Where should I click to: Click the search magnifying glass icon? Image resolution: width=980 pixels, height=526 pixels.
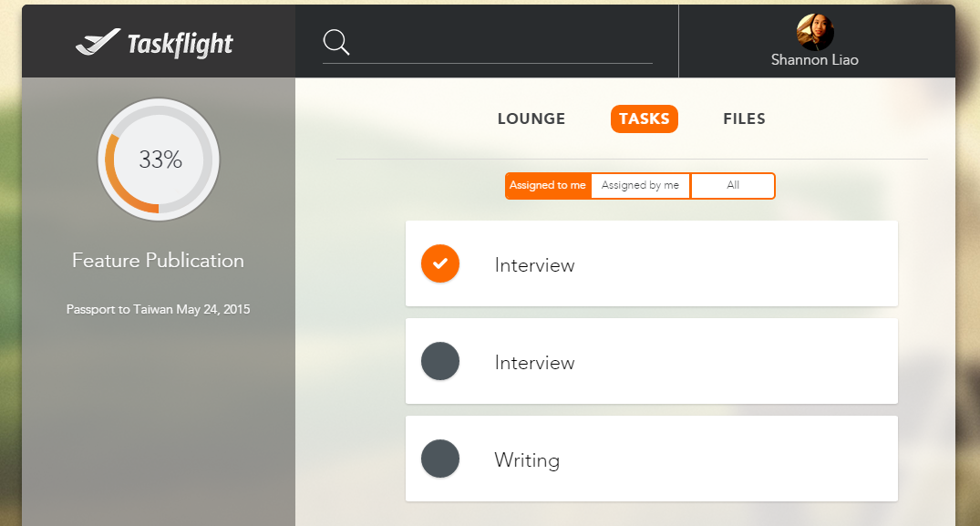click(x=336, y=42)
